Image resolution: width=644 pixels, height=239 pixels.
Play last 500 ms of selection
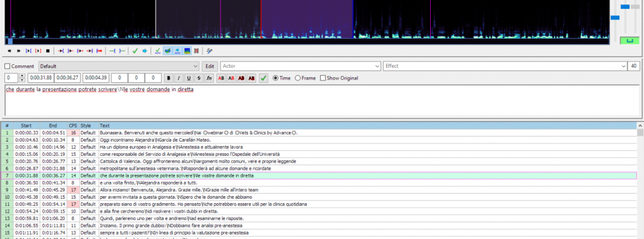pyautogui.click(x=89, y=51)
